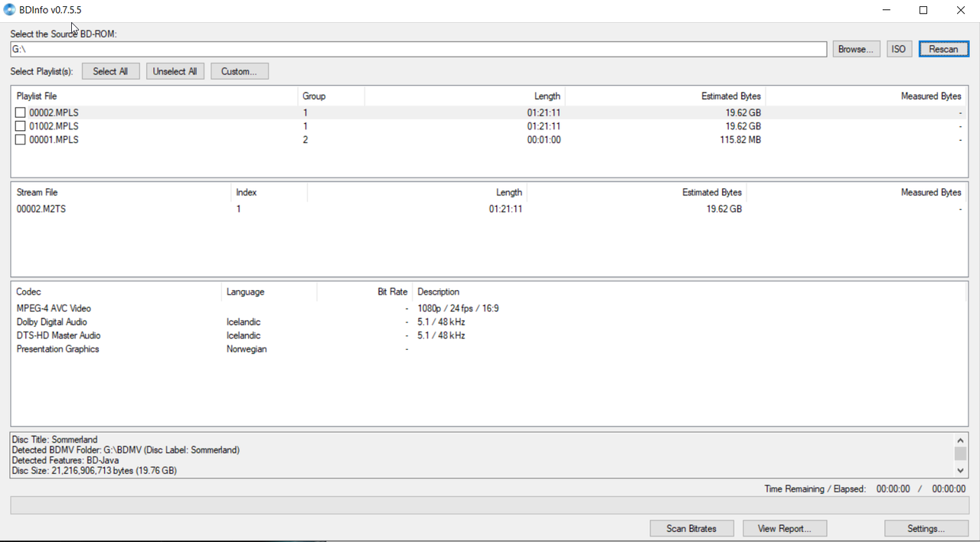Sort playlists by Length column header
This screenshot has height=542, width=980.
pos(465,96)
